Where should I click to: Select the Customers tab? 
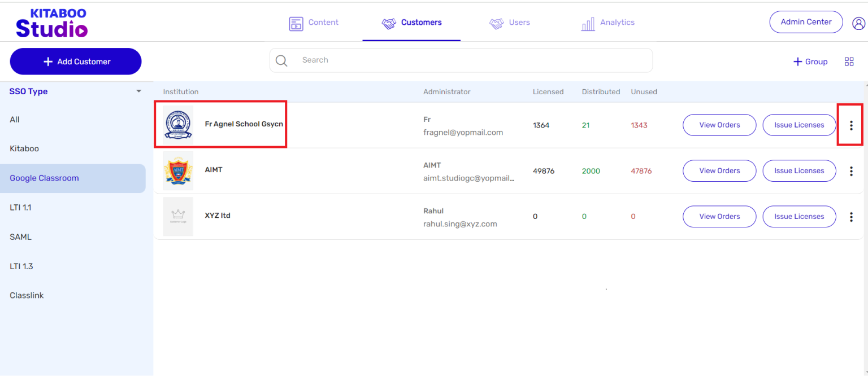pyautogui.click(x=411, y=23)
